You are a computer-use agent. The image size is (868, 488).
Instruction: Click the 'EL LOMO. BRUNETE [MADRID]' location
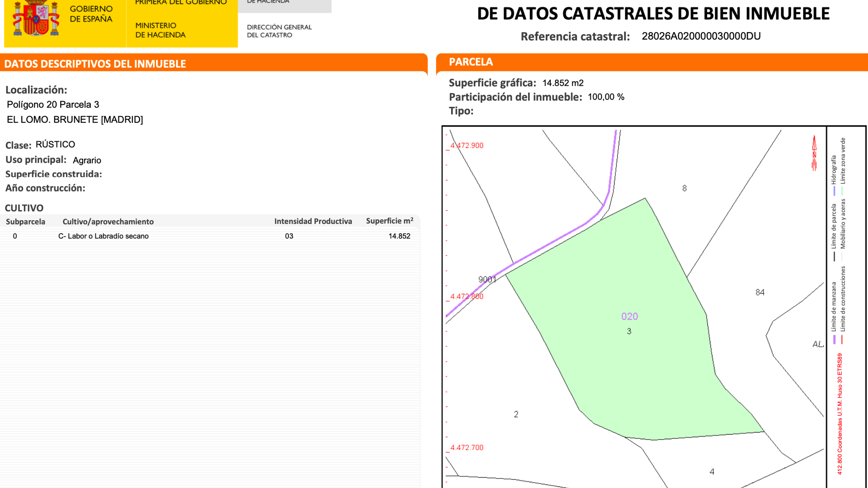coord(75,120)
